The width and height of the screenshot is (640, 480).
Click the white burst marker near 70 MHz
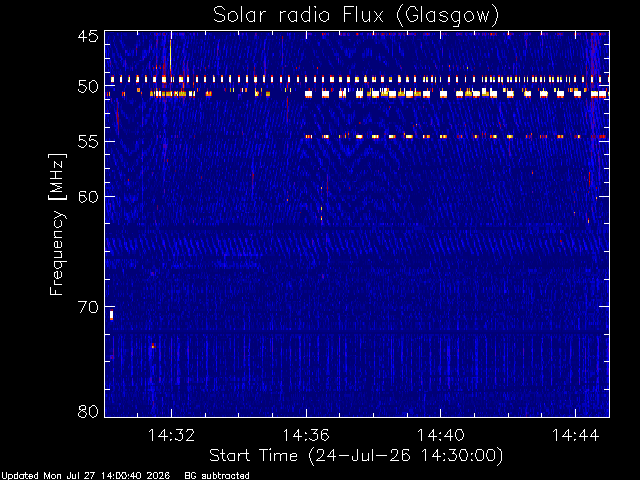pyautogui.click(x=111, y=315)
